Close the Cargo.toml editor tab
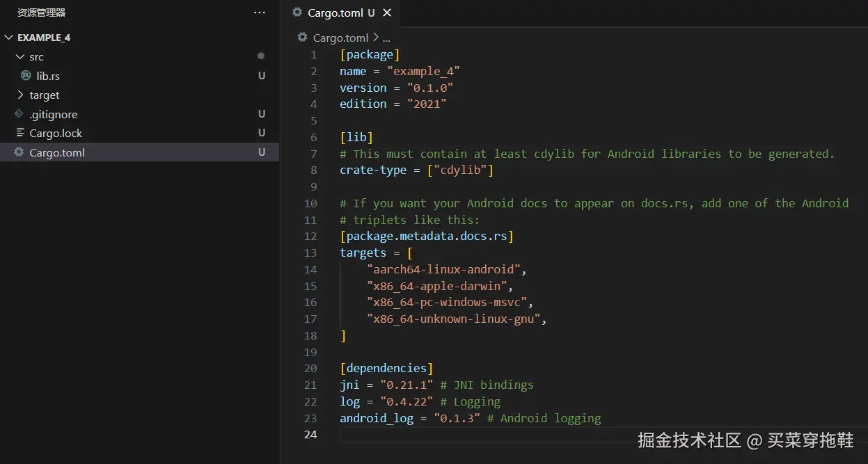This screenshot has height=464, width=868. click(x=388, y=13)
